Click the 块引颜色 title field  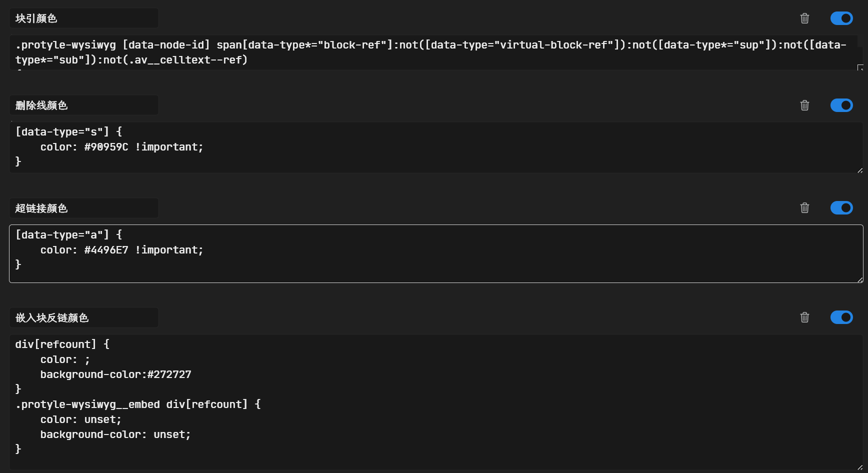83,18
